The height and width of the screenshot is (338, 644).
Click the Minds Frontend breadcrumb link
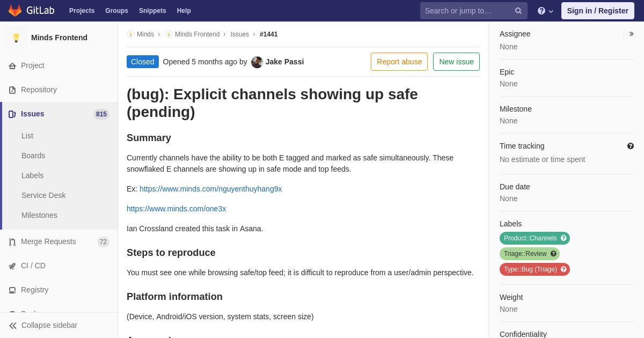coord(197,34)
